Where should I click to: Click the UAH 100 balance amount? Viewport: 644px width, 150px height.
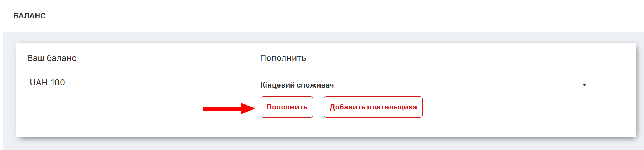[x=48, y=83]
